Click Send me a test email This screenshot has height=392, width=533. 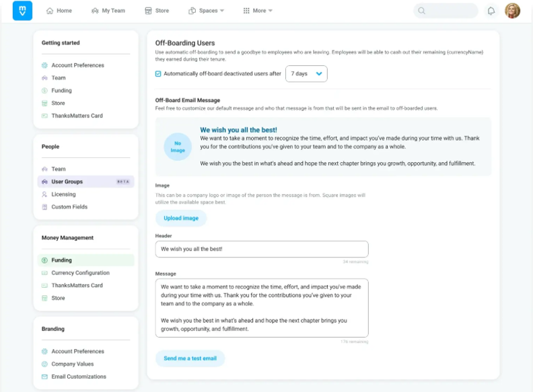coord(190,358)
